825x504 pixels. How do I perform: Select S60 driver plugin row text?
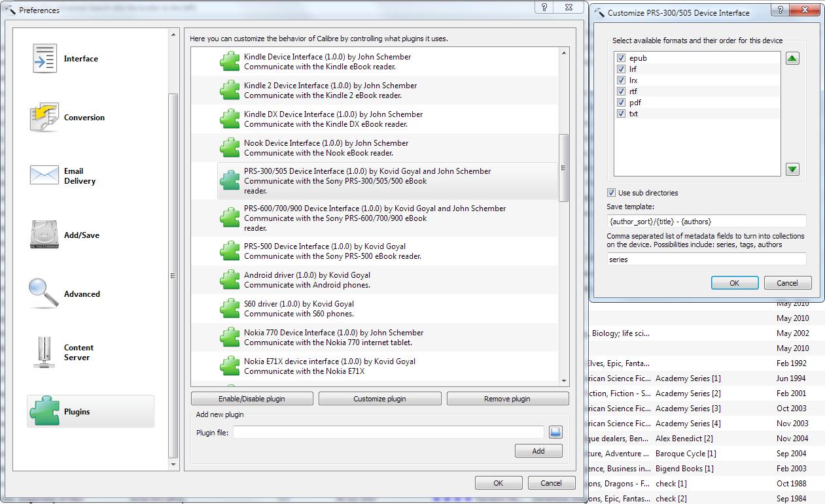point(299,309)
